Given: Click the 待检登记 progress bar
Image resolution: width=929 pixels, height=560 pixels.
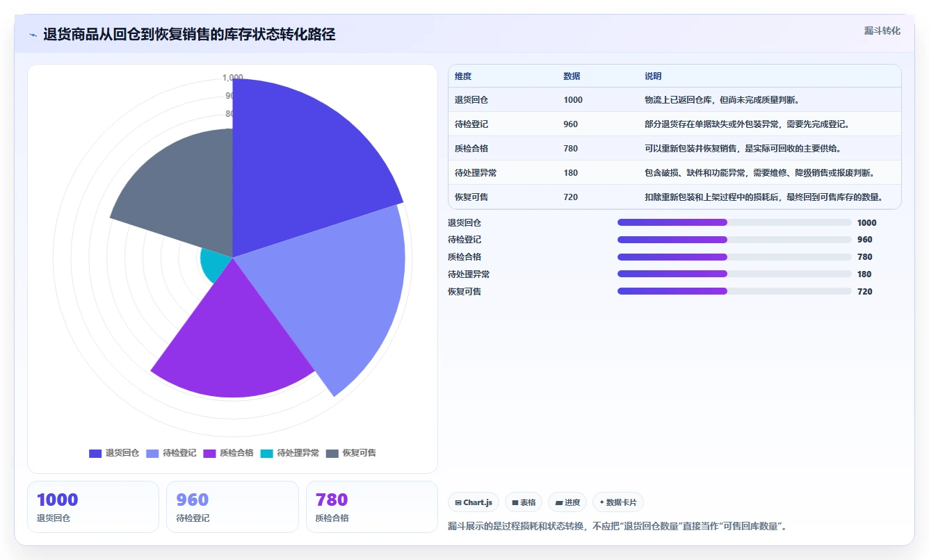Looking at the screenshot, I should pos(734,240).
